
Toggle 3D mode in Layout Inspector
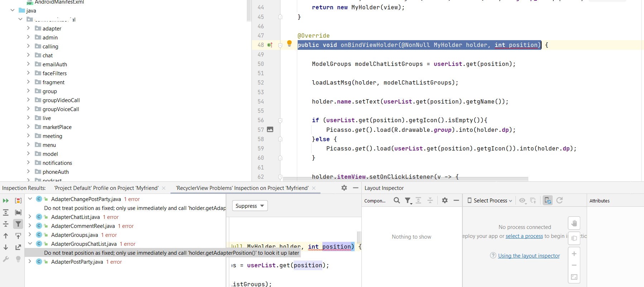[x=574, y=238]
